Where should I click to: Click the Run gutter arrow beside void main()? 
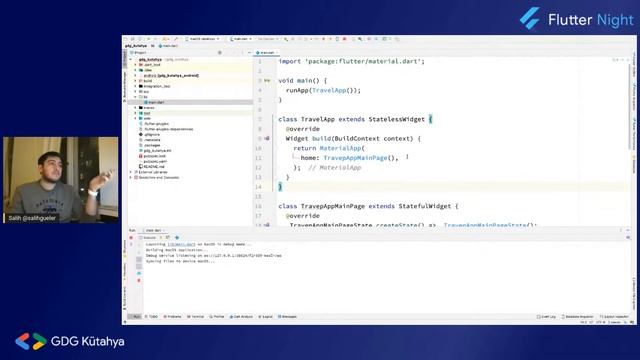(267, 81)
